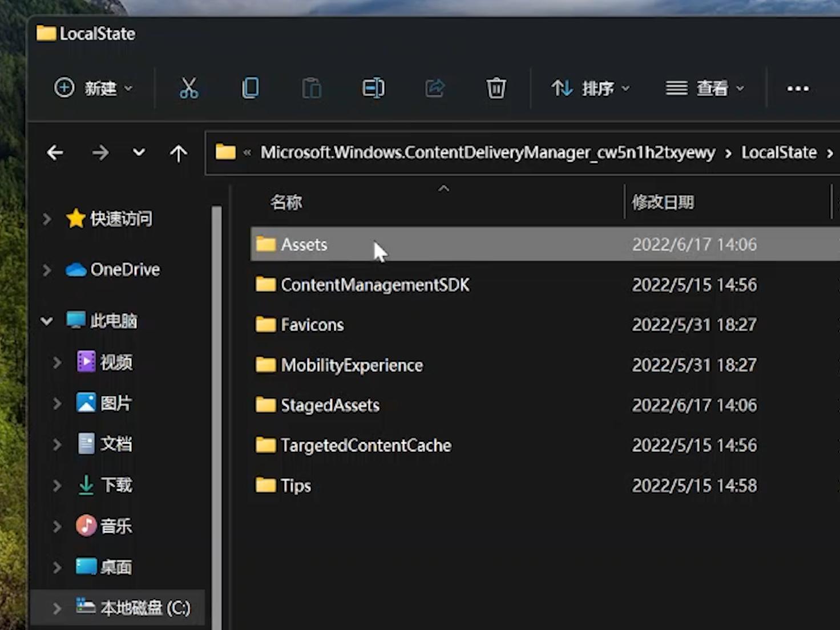Image resolution: width=840 pixels, height=630 pixels.
Task: Expand the 快速访问 sidebar entry
Action: point(47,219)
